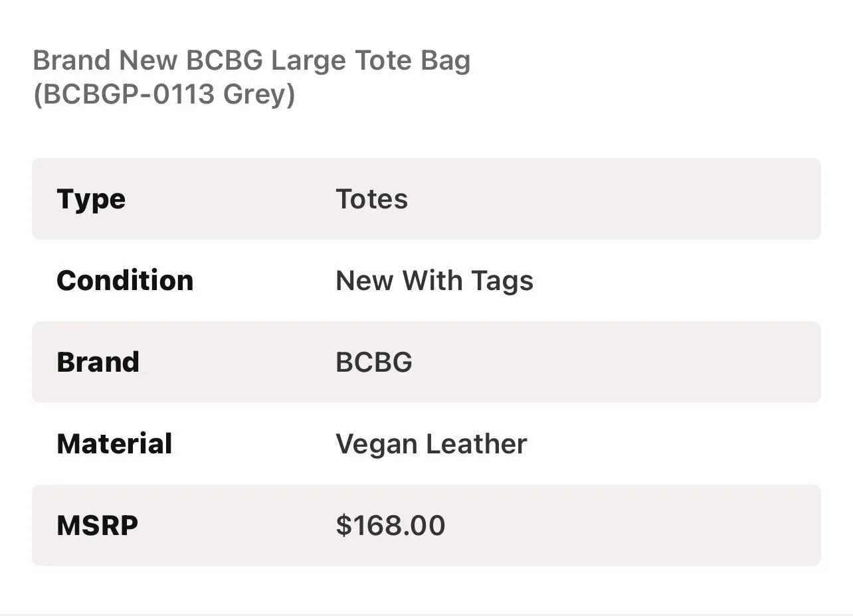This screenshot has height=616, width=853.
Task: Click the word Grey in the title
Action: point(254,95)
